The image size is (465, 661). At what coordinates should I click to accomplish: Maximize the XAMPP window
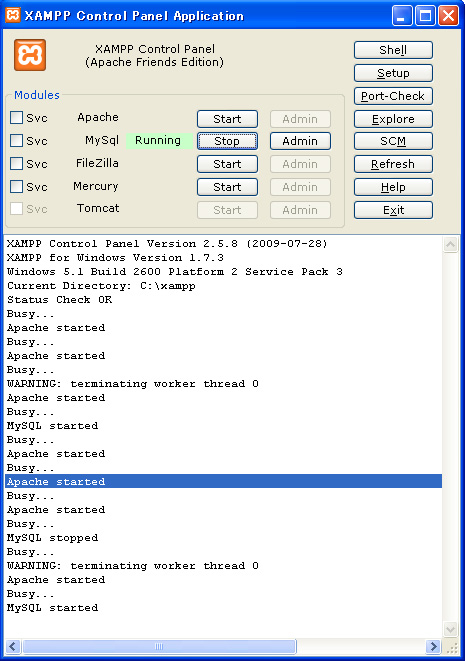click(425, 16)
